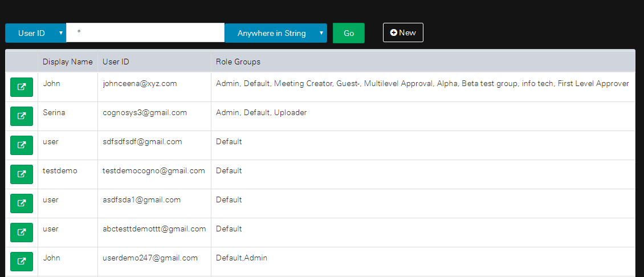Screen dimensions: 644x277
Task: Click user name beside sdfsdfsdf@gmail.com
Action: (x=51, y=142)
